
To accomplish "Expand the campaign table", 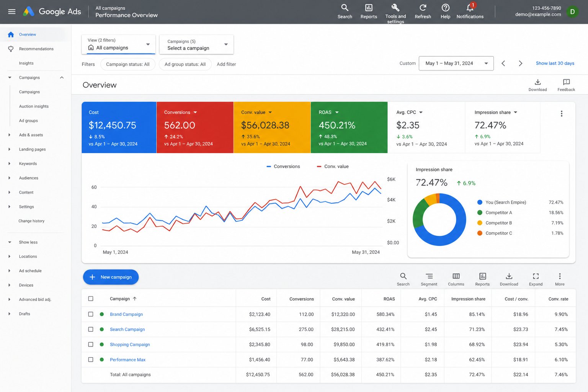I will point(536,279).
